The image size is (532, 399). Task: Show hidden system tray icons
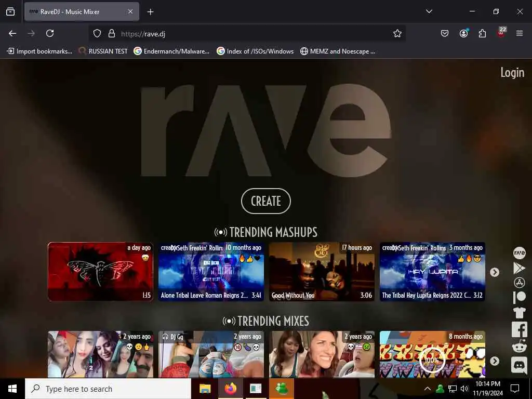428,389
